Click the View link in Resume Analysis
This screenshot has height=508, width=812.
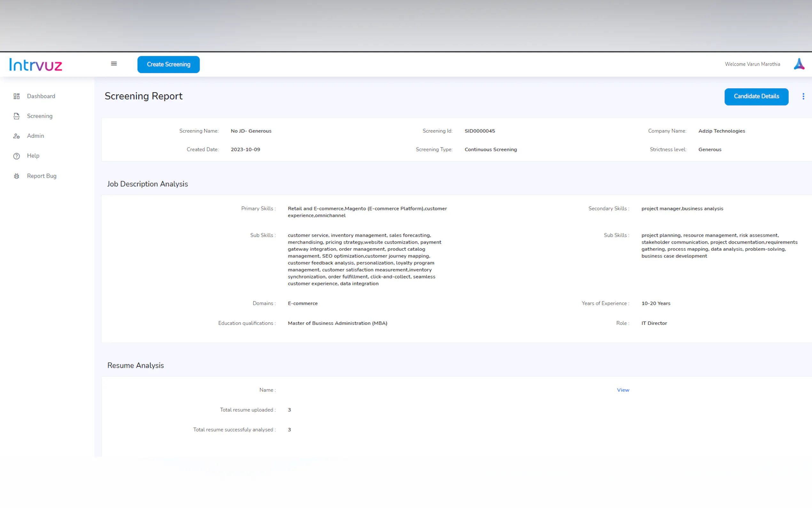click(x=623, y=390)
